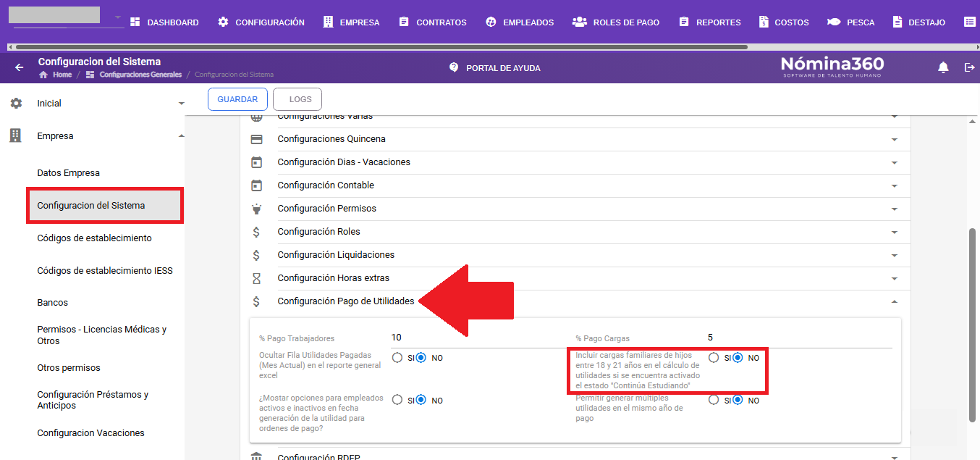
Task: Select NO for Mostar opciones empleados activos e inactivos
Action: pyautogui.click(x=421, y=400)
